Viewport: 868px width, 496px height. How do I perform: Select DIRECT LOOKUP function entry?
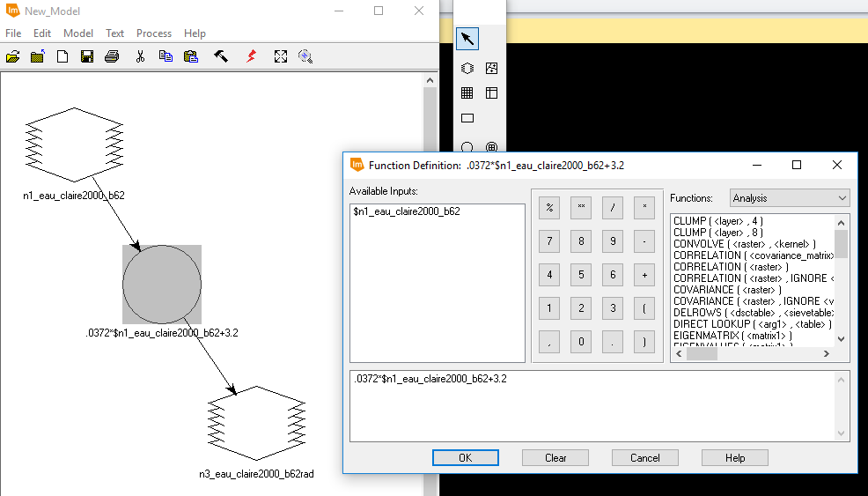[753, 324]
